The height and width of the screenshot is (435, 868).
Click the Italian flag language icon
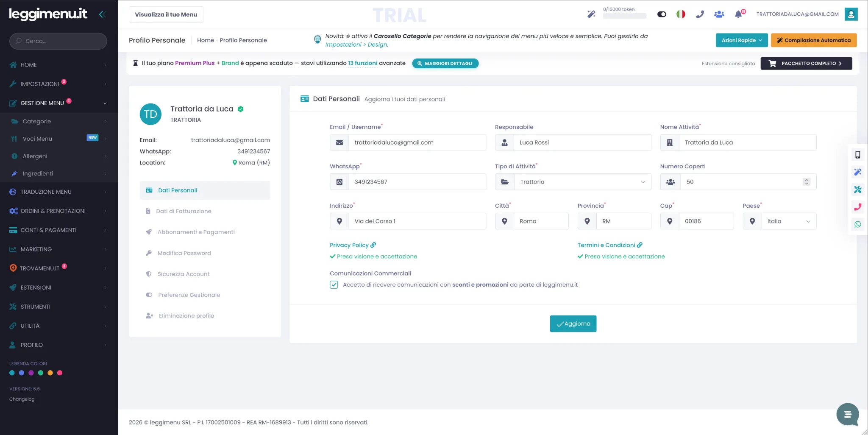(x=681, y=14)
